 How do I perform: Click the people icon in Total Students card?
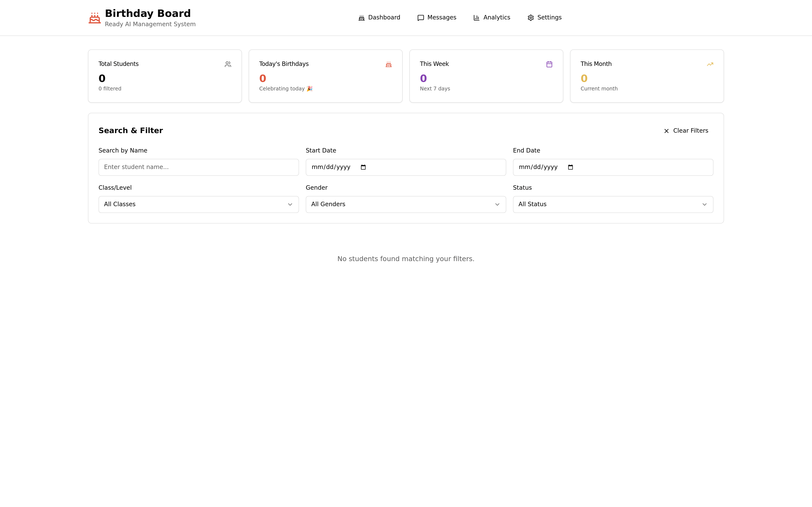pos(228,64)
